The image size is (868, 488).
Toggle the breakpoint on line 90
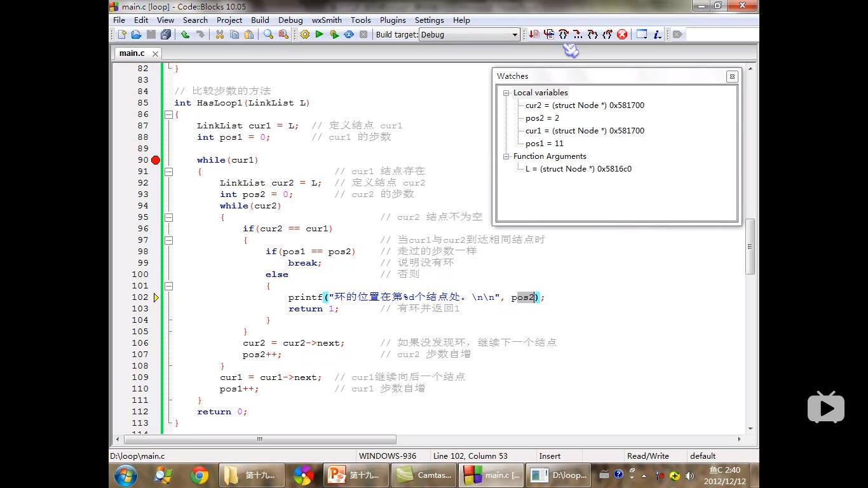point(156,160)
